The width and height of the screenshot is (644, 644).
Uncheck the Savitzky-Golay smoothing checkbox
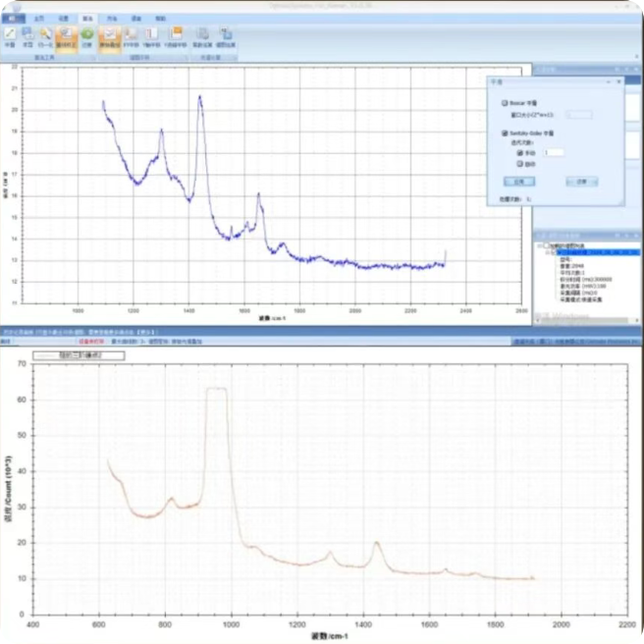pyautogui.click(x=505, y=134)
